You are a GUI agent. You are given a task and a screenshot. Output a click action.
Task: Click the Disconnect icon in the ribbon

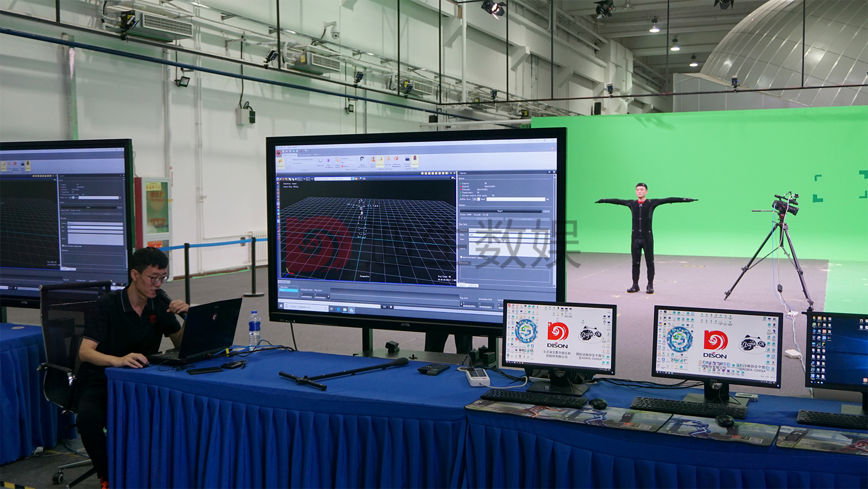[281, 164]
